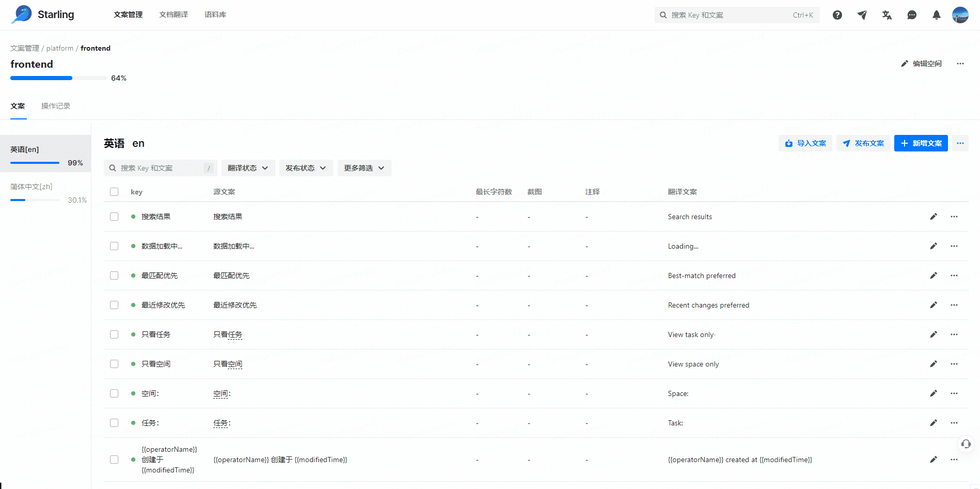Screen dimensions: 980x489
Task: Click the paper plane icon in header
Action: [862, 15]
